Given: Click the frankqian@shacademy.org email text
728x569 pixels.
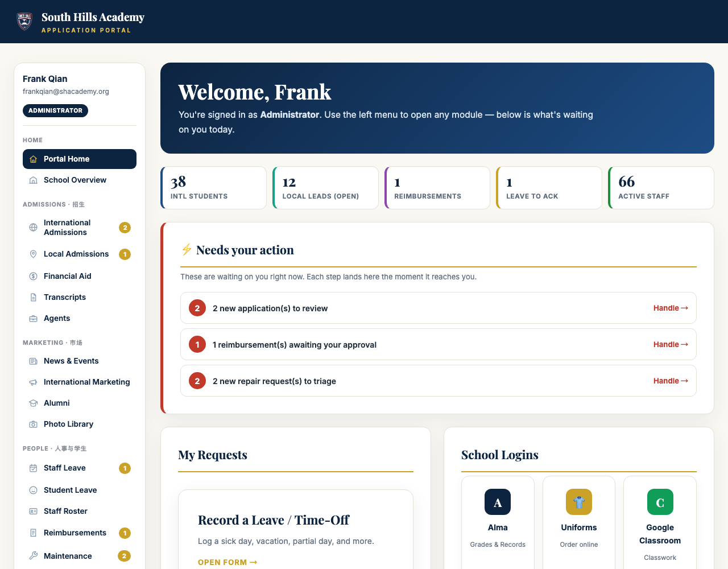Looking at the screenshot, I should [66, 92].
